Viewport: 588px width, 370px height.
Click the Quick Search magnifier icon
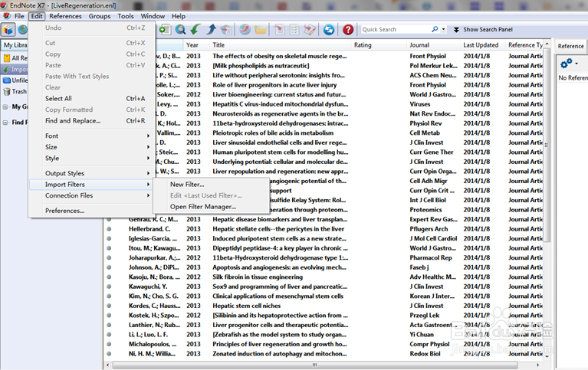click(435, 29)
